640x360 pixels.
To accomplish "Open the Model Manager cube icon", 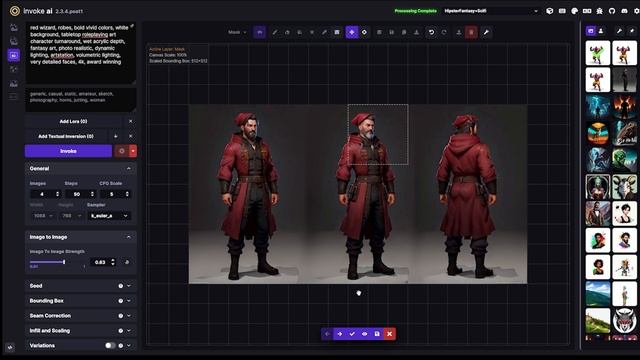I will [x=550, y=11].
